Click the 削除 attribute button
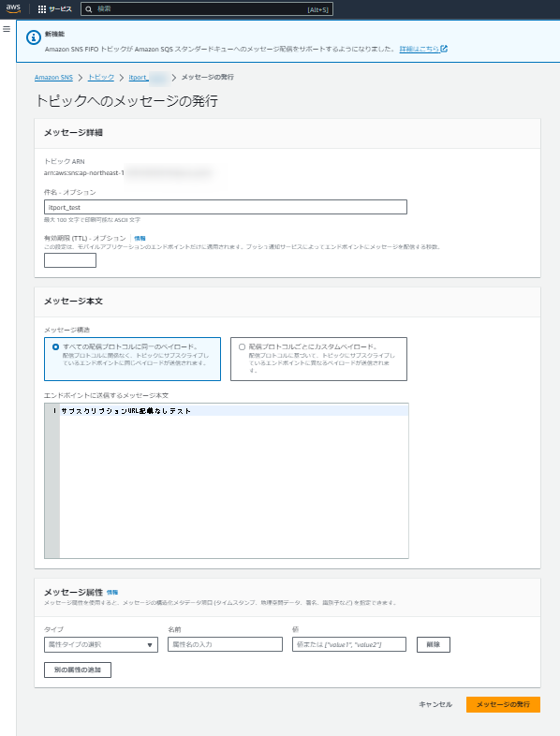The image size is (560, 736). coord(434,644)
